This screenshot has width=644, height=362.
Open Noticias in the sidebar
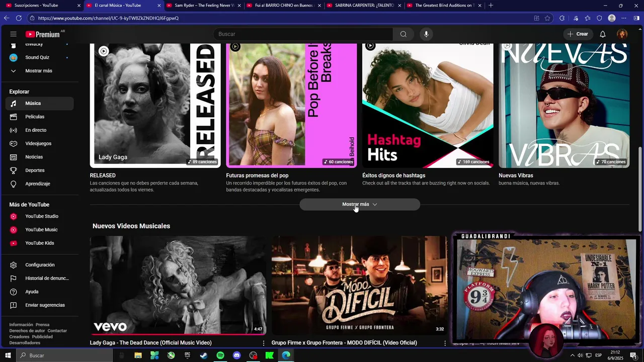click(x=39, y=157)
